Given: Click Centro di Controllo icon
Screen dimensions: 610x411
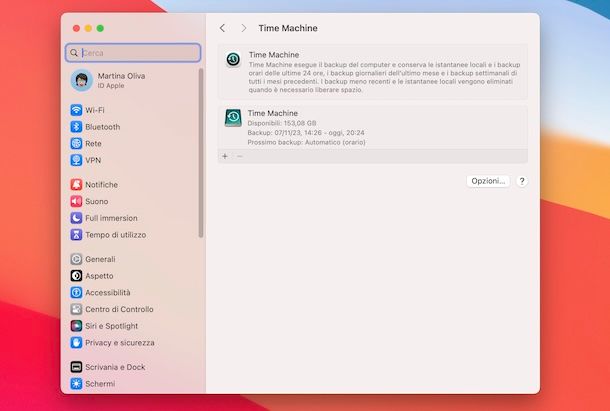Looking at the screenshot, I should coord(76,309).
